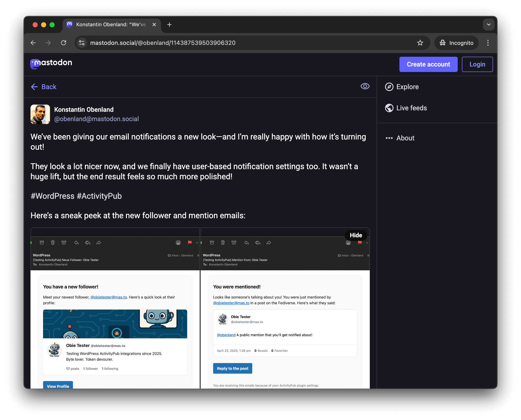Mark the follower email as junk
This screenshot has width=521, height=420.
click(64, 243)
